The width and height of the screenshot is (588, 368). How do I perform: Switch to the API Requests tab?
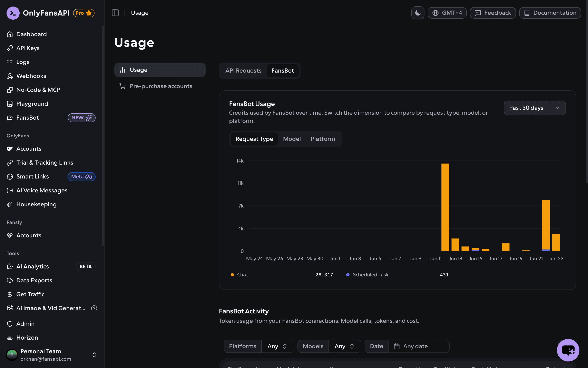point(243,71)
